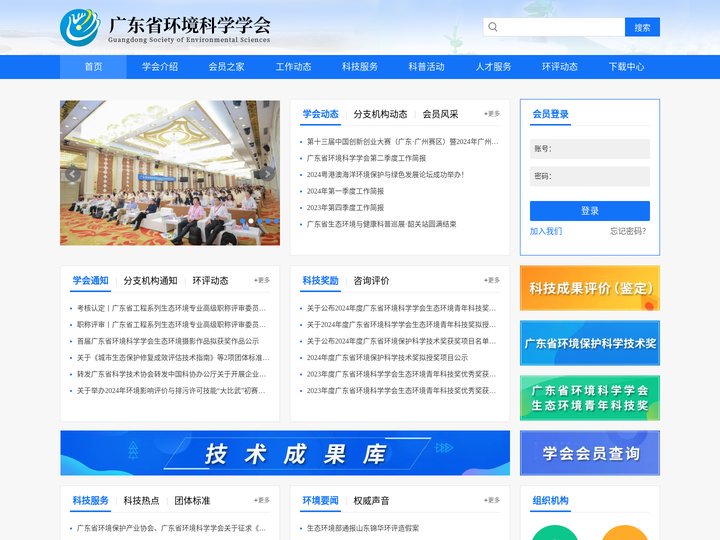
Task: Open 工作动态 navigation item
Action: pyautogui.click(x=293, y=67)
